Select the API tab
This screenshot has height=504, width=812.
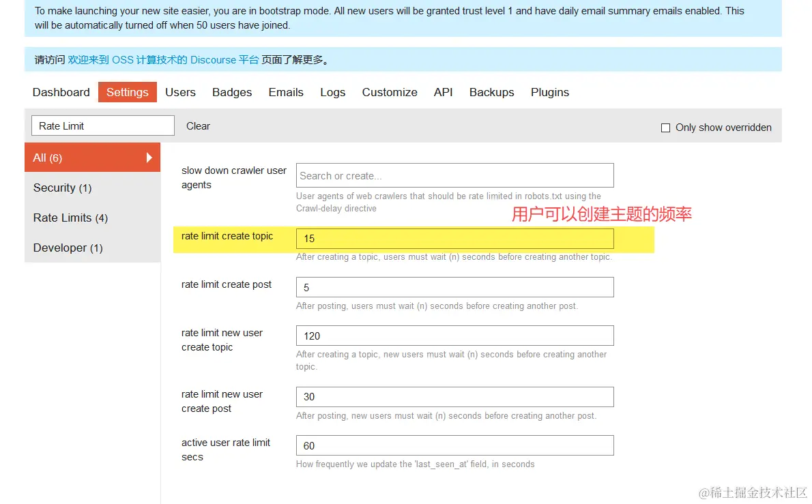(x=443, y=92)
